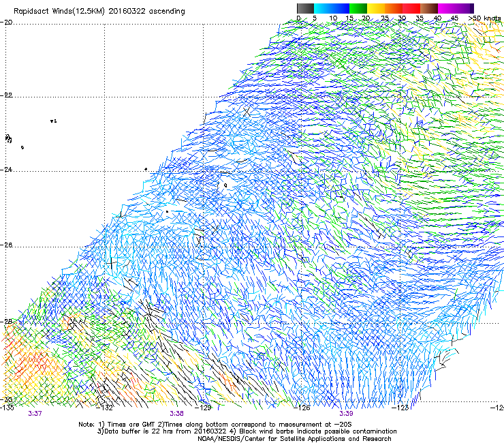Click the '30' legend scale label
This screenshot has width=504, height=443.
point(402,18)
